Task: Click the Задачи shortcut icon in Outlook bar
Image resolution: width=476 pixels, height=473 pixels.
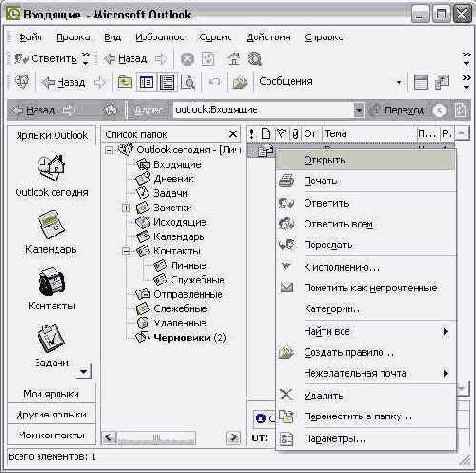Action: click(51, 339)
